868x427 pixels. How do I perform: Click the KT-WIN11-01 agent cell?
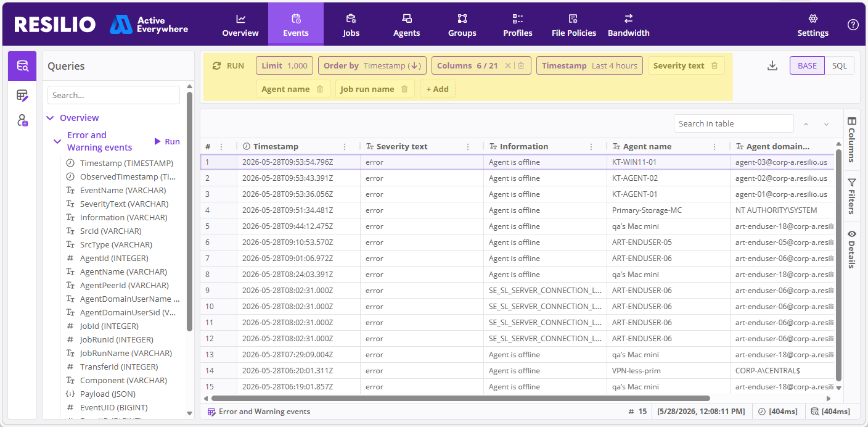tap(668, 162)
